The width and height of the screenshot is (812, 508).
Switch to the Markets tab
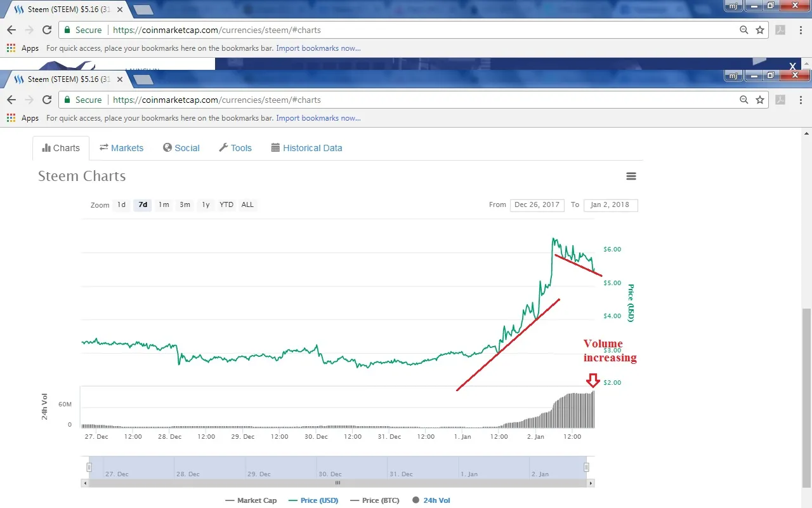121,148
